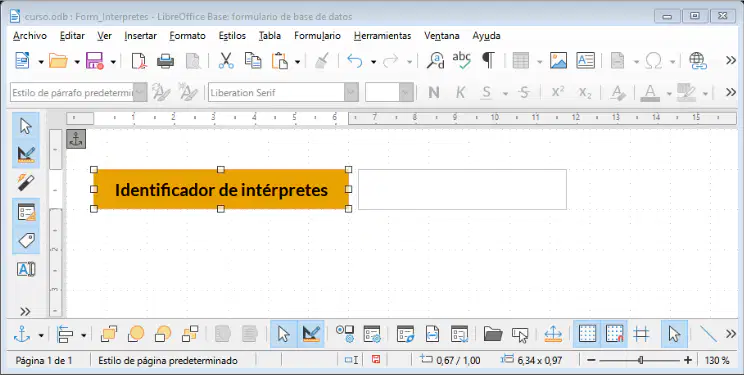Open the Herramientas menu
Screen dimensions: 744x375
coord(382,36)
